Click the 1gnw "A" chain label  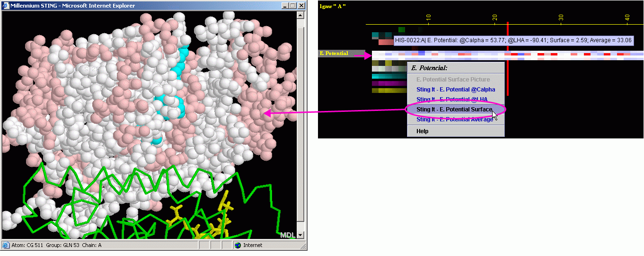333,6
